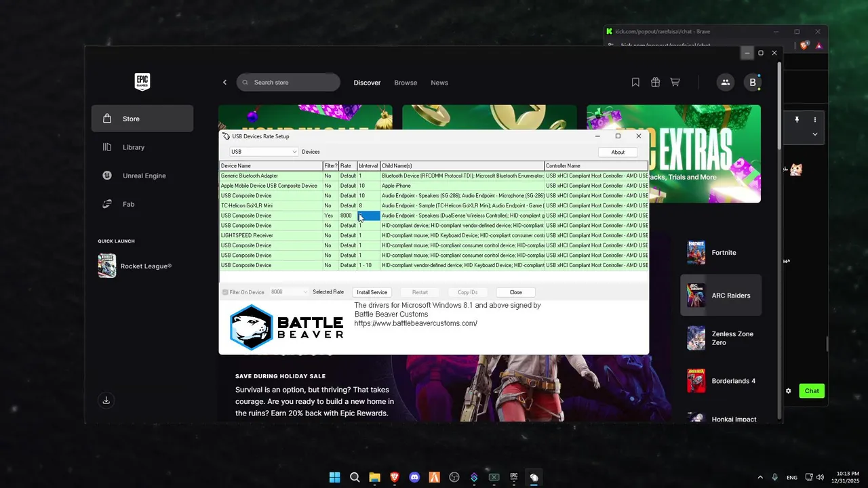Click the volume icon in system tray
868x488 pixels.
point(821,477)
